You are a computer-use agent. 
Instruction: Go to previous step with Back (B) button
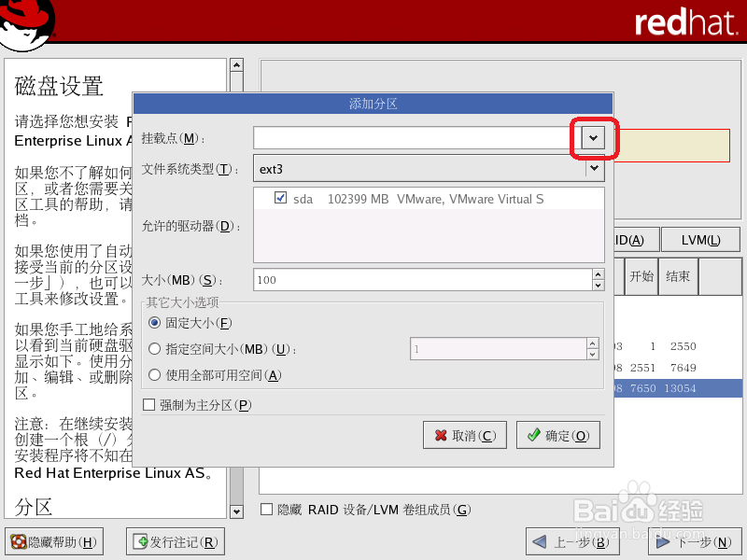[x=572, y=541]
